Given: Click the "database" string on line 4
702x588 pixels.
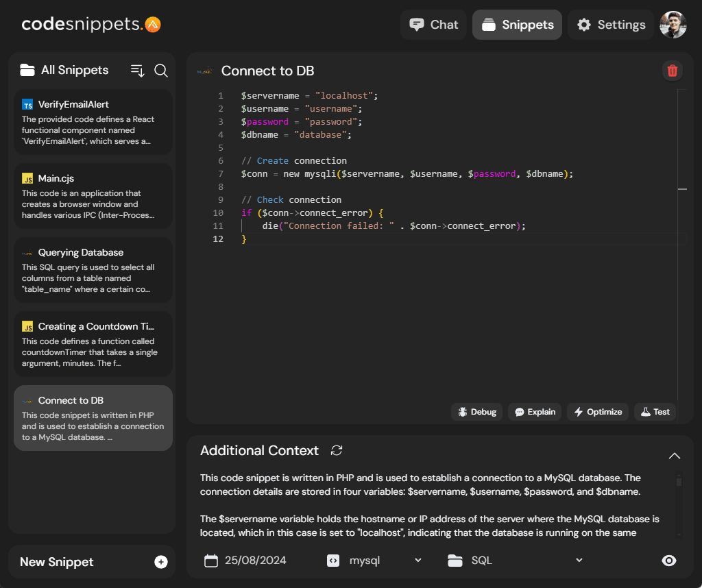Looking at the screenshot, I should 320,135.
